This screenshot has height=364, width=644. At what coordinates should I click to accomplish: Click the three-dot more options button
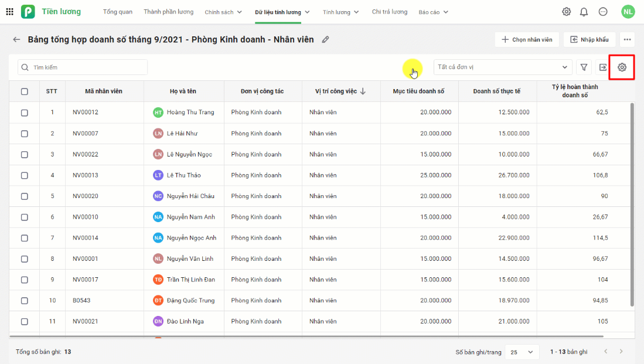click(x=628, y=40)
